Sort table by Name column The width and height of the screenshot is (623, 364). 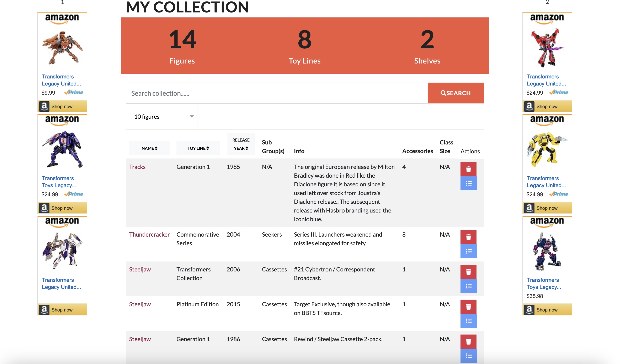(149, 148)
